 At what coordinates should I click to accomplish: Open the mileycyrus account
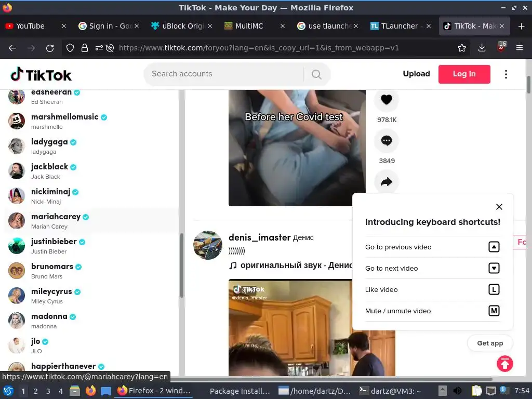[91, 296]
